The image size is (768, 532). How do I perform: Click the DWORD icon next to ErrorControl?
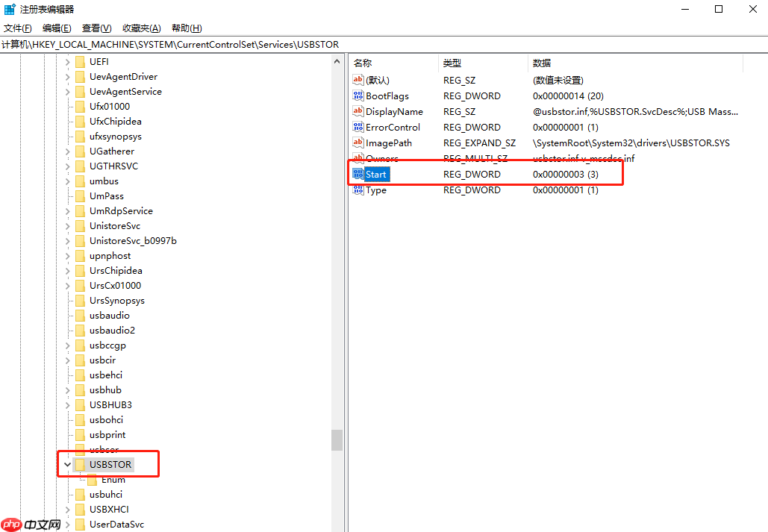(358, 127)
